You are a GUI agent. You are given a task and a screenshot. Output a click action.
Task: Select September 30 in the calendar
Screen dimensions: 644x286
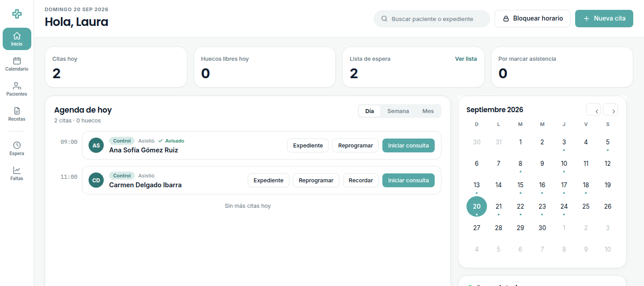click(542, 228)
